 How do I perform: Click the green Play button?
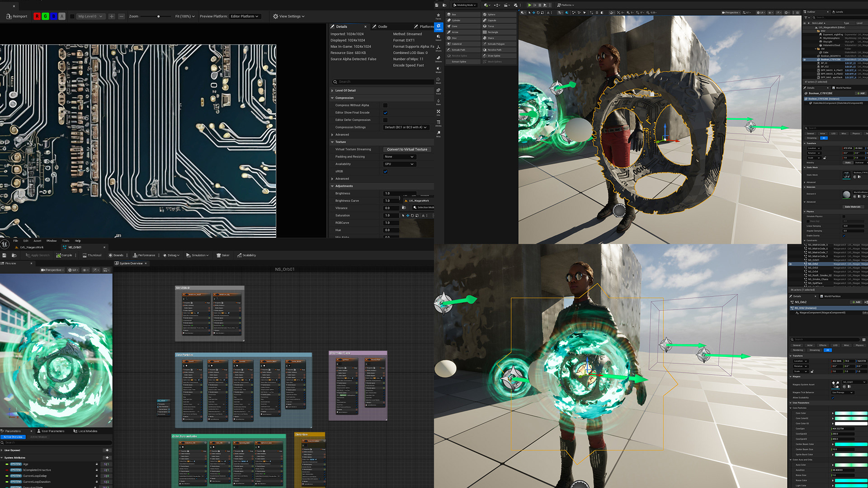[529, 5]
